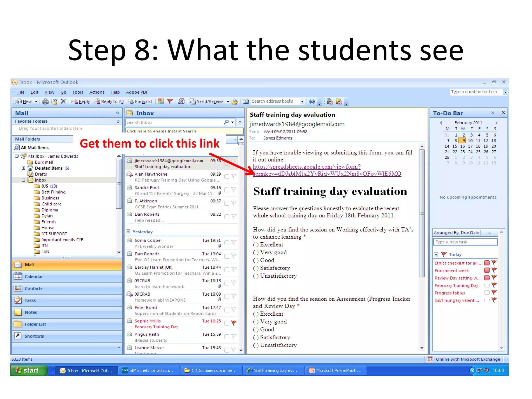This screenshot has width=532, height=399.
Task: Open Send/Receive dropdown arrow
Action: [x=228, y=102]
